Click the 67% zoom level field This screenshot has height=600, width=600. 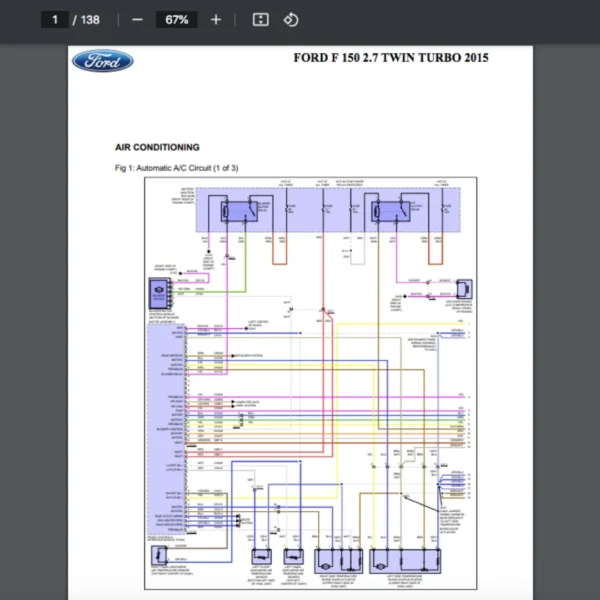pyautogui.click(x=176, y=19)
